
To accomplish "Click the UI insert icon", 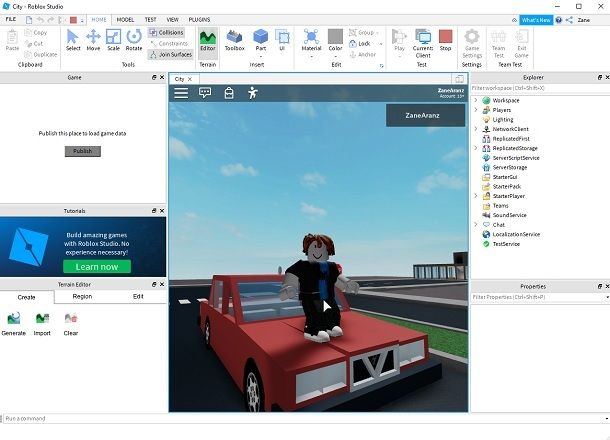I will [282, 40].
